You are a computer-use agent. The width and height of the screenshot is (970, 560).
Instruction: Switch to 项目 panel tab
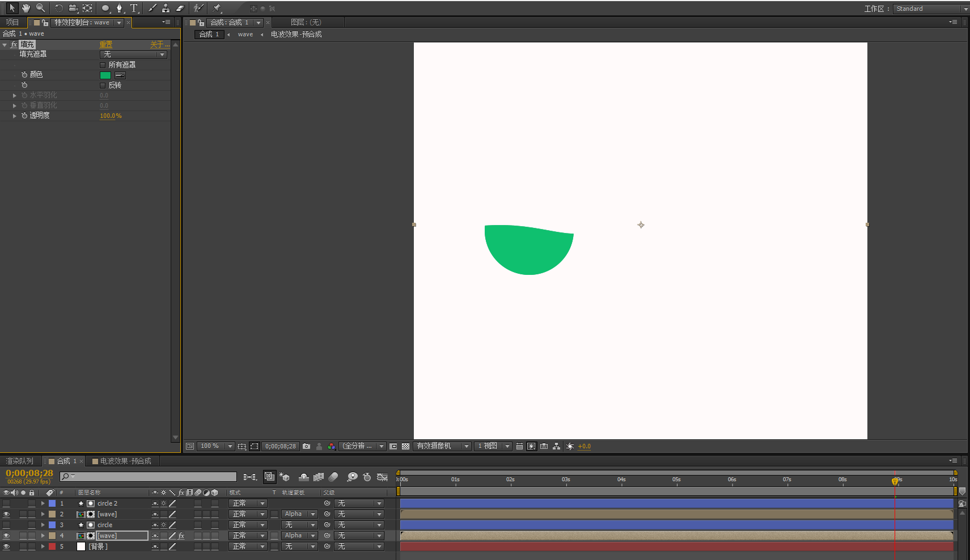(12, 22)
